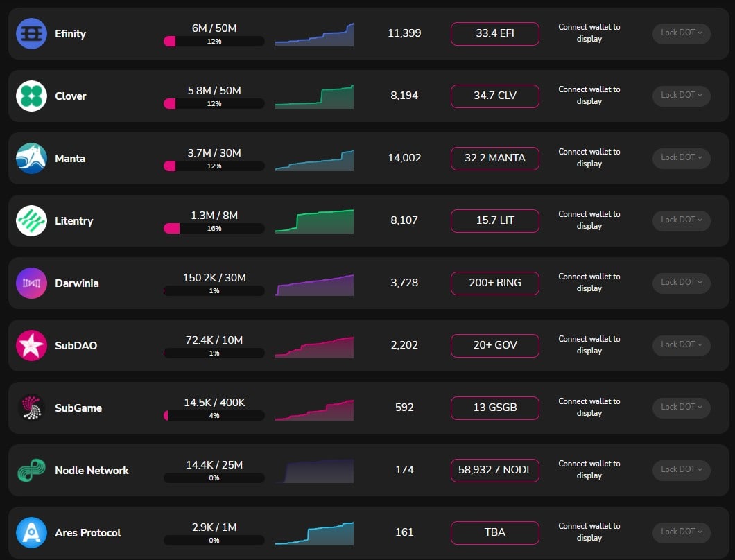Click the Darwinia purple logo icon
Screen dimensions: 735x560
tap(31, 283)
